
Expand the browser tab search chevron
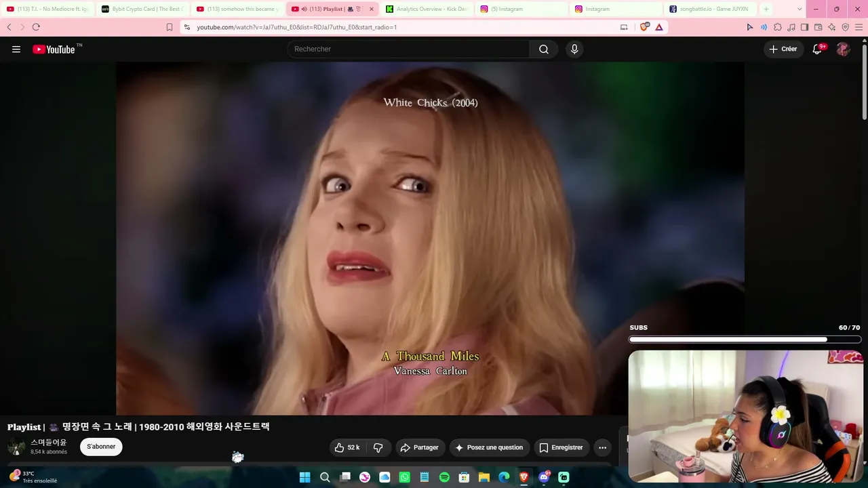point(800,9)
